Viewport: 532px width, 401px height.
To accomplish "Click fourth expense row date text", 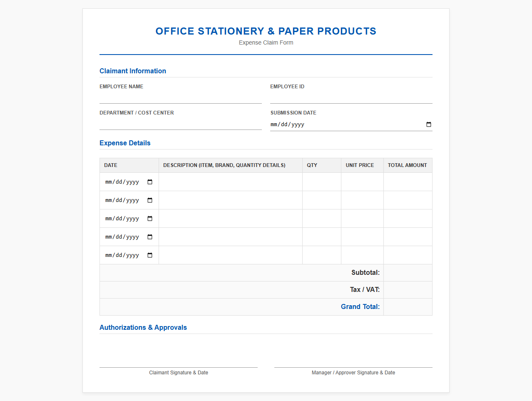I will click(x=122, y=237).
